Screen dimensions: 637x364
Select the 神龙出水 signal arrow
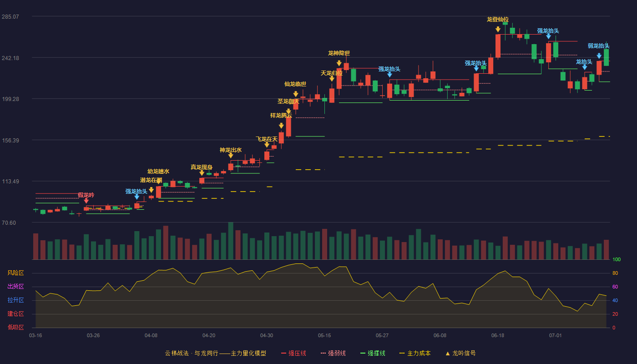tap(231, 156)
